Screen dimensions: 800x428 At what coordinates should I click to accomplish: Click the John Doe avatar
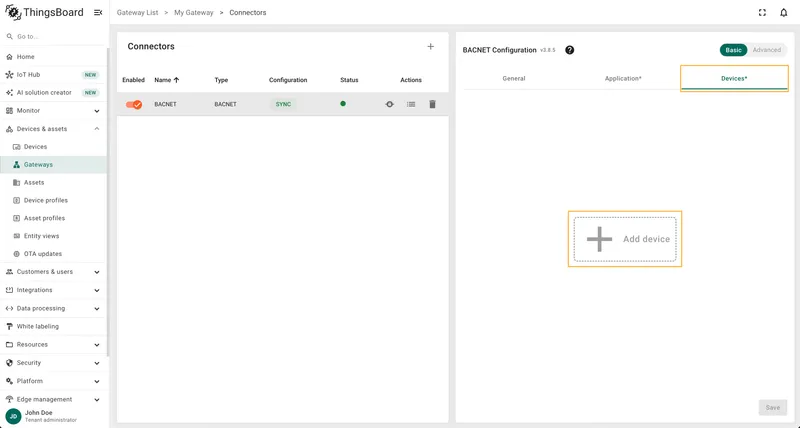(13, 416)
